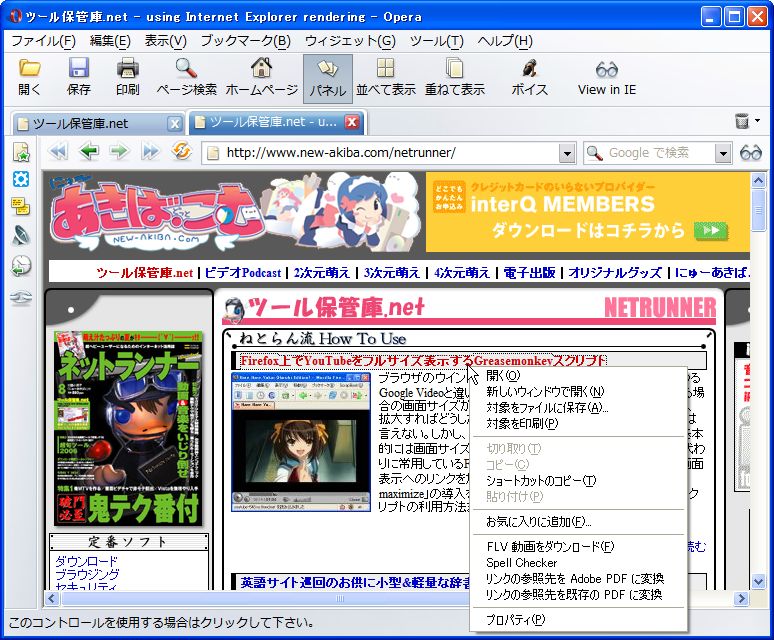Screen dimensions: 774x640
Task: Expand the trash can dropdown arrow
Action: [x=757, y=120]
